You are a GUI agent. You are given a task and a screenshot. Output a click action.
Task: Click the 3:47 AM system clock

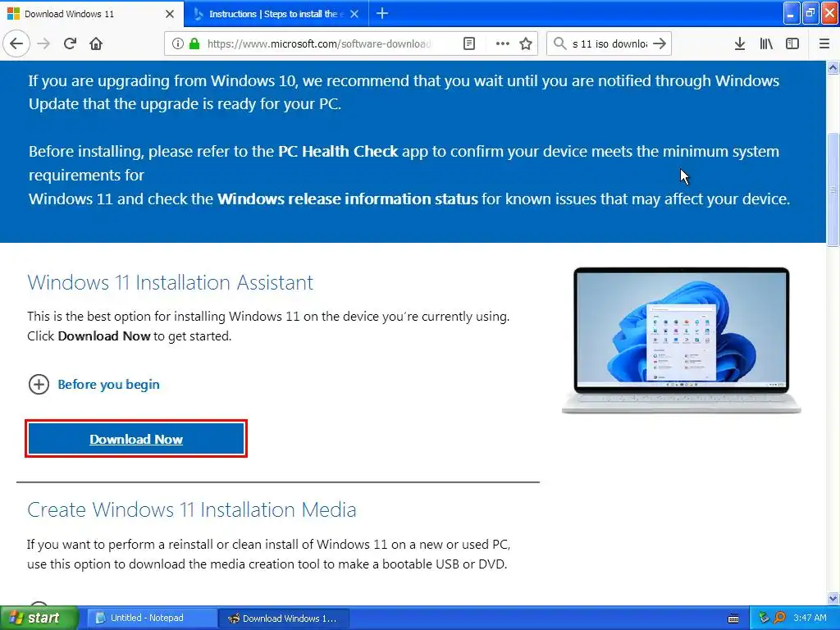(810, 618)
